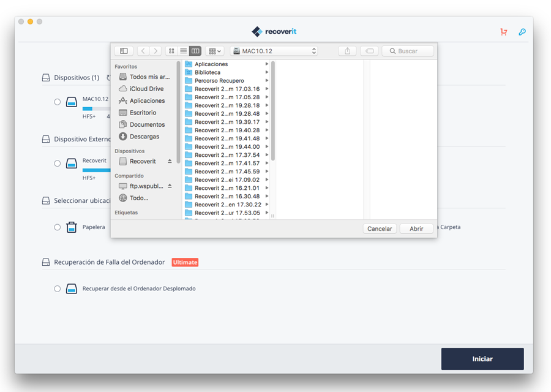Image resolution: width=551 pixels, height=392 pixels.
Task: Open Todos mis ar... in Favoritos
Action: [144, 77]
